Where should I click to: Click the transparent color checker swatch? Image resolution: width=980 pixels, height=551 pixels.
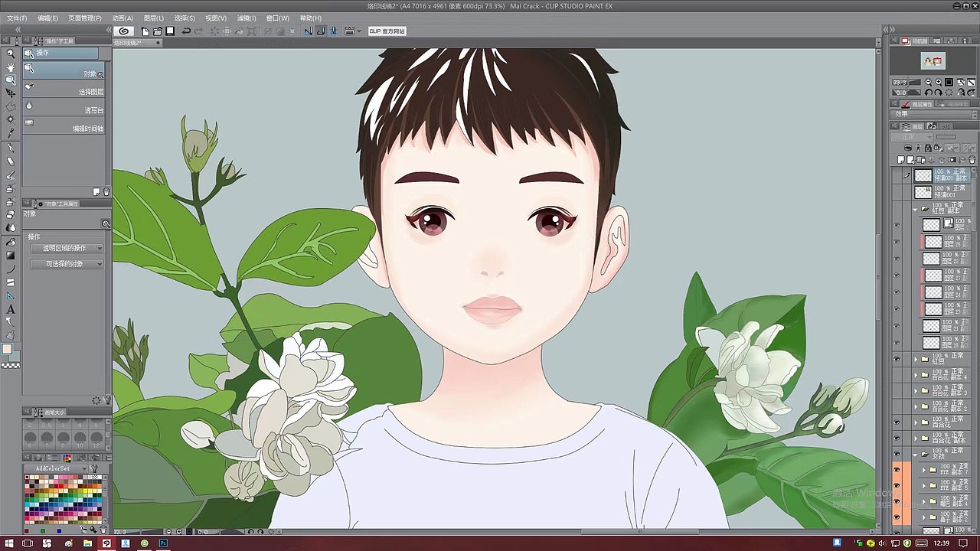tap(11, 365)
